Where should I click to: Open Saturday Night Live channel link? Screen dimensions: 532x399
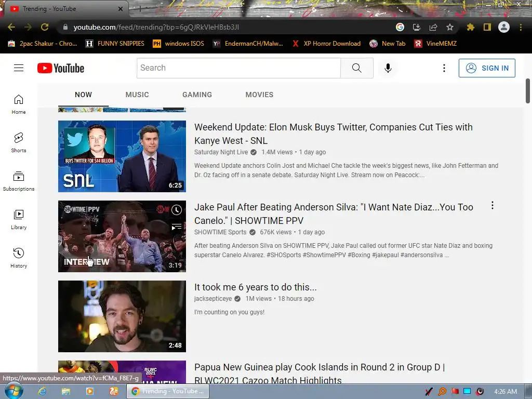[221, 152]
